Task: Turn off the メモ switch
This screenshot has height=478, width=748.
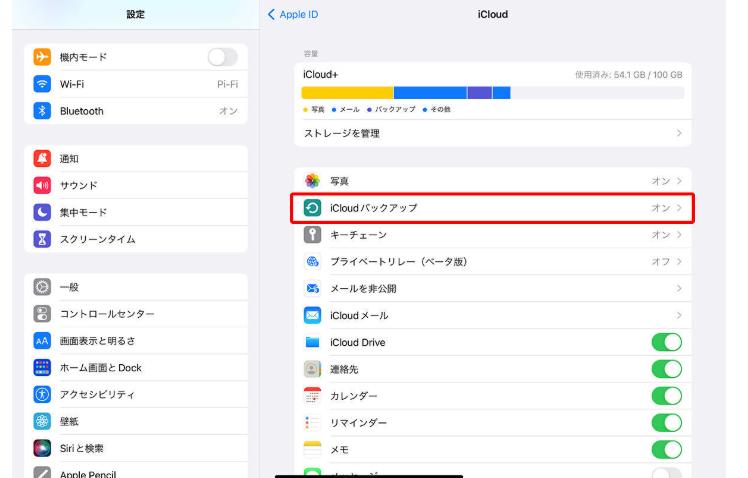Action: 667,449
